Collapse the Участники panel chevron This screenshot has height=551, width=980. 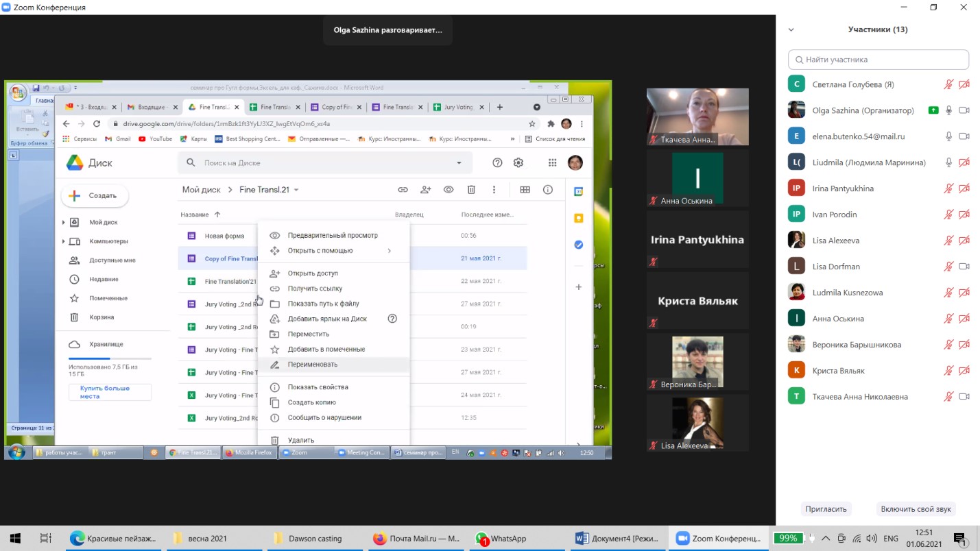pyautogui.click(x=791, y=29)
